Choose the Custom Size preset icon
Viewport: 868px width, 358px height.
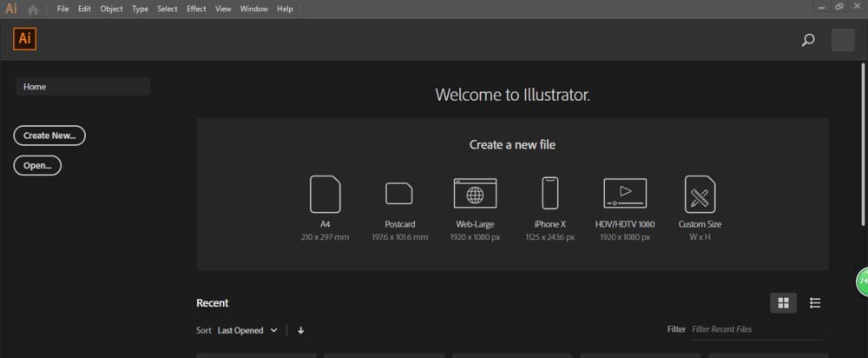[700, 194]
